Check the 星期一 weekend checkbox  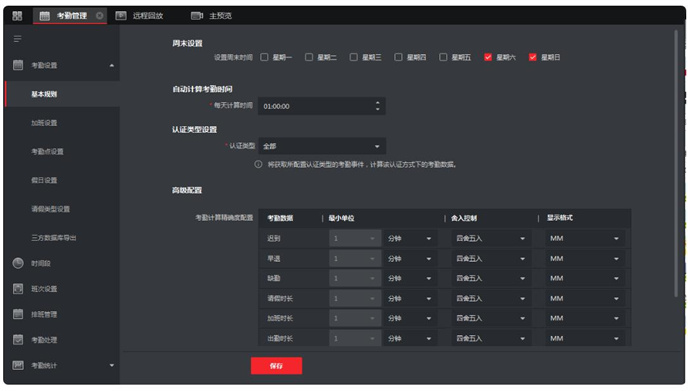click(x=264, y=57)
